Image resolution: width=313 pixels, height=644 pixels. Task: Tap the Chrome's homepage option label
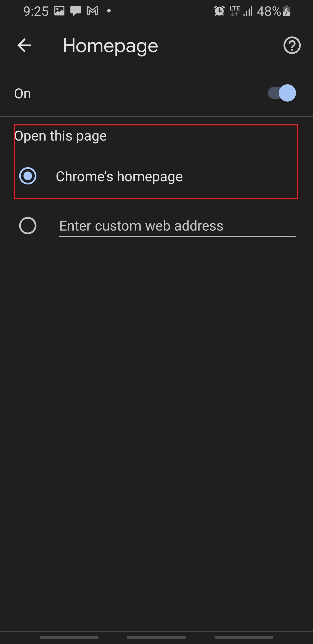119,176
